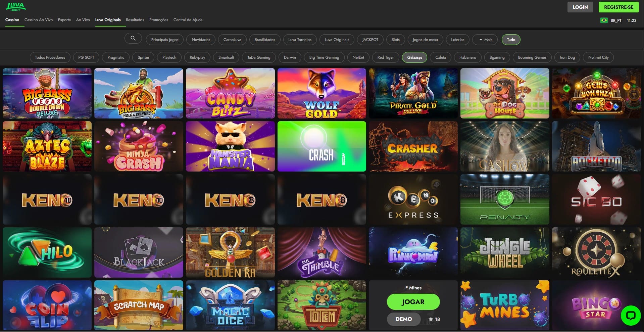Select the Pragmatic provider filter

tap(116, 57)
